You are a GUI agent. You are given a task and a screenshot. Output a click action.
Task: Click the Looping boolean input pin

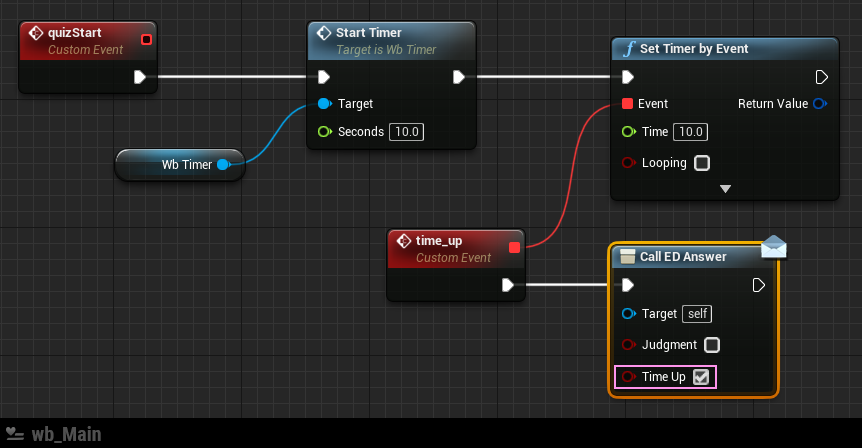[x=628, y=163]
